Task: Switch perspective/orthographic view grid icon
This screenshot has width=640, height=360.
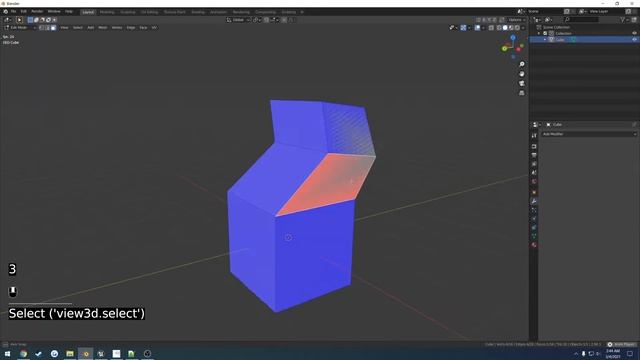Action: click(522, 93)
